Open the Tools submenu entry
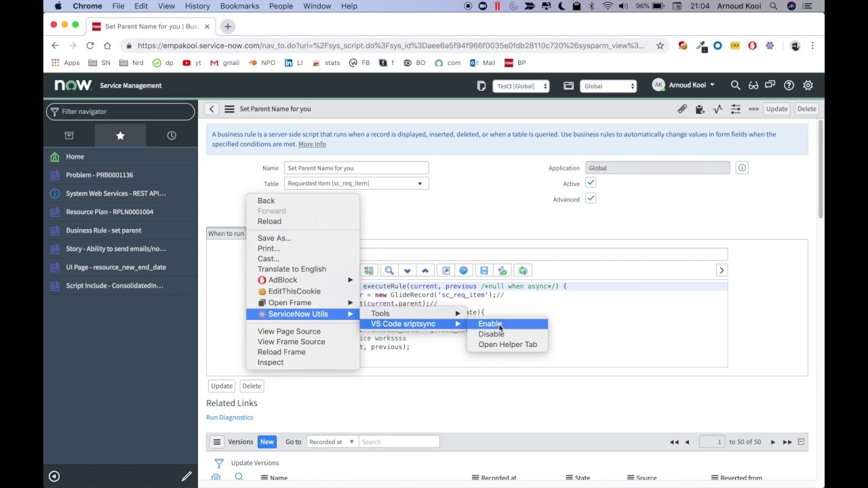The width and height of the screenshot is (868, 488). click(x=380, y=313)
